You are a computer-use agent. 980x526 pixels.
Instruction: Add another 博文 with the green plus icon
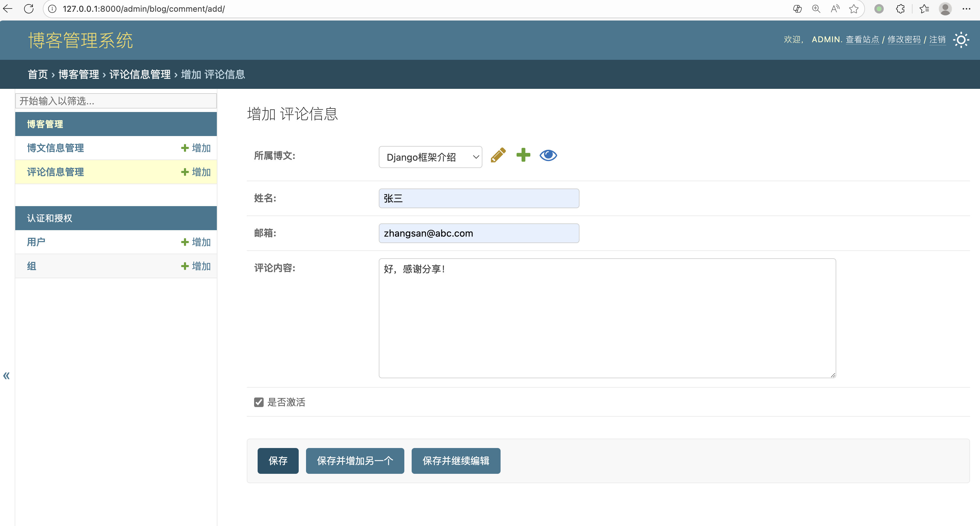[x=523, y=155]
